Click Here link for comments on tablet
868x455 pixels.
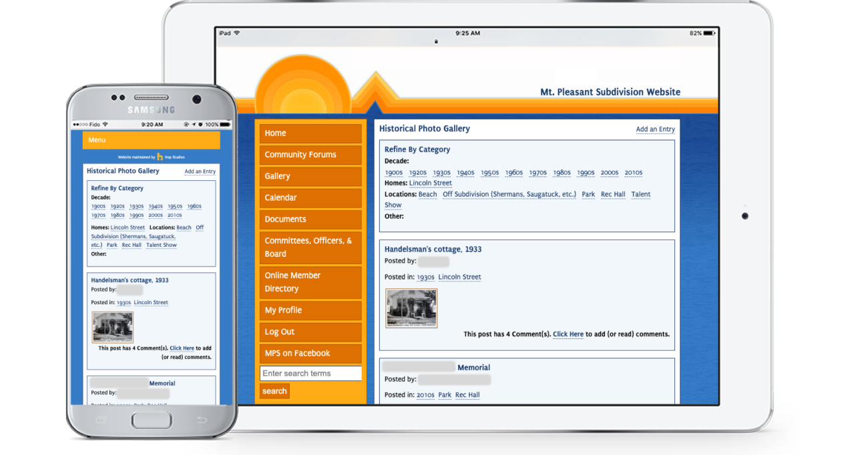[x=568, y=334]
